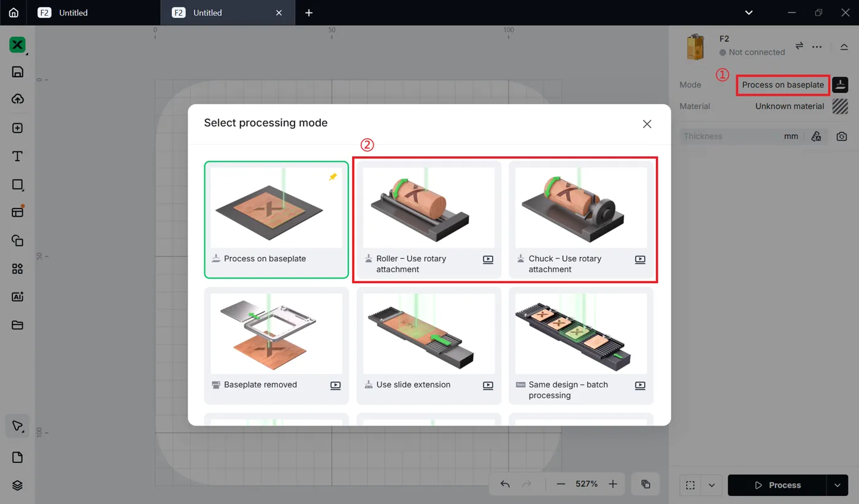The image size is (859, 504).
Task: Click the cloud upload icon in the sidebar
Action: coord(17,99)
